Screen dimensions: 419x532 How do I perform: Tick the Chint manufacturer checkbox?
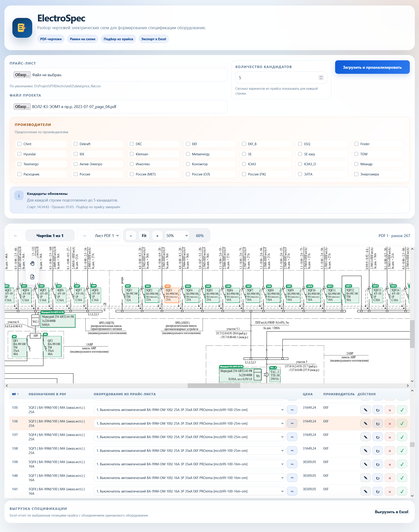(x=19, y=144)
